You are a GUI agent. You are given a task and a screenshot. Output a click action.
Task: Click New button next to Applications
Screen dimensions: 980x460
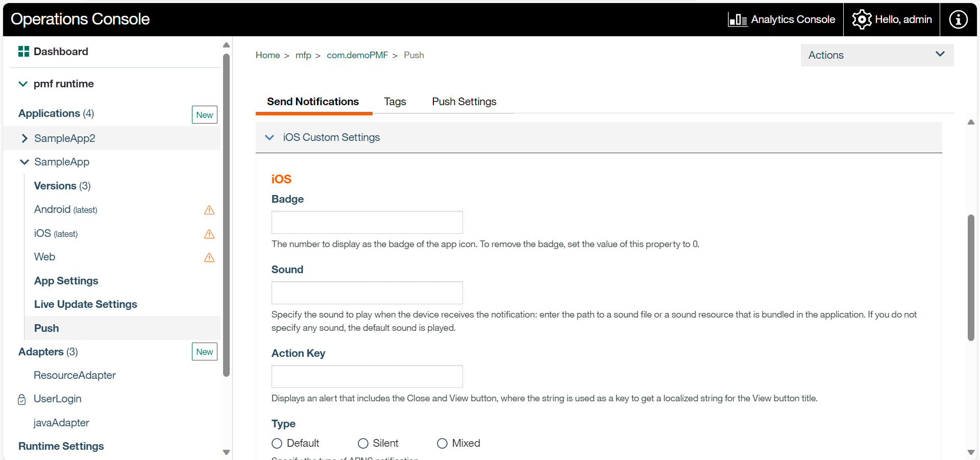coord(204,115)
